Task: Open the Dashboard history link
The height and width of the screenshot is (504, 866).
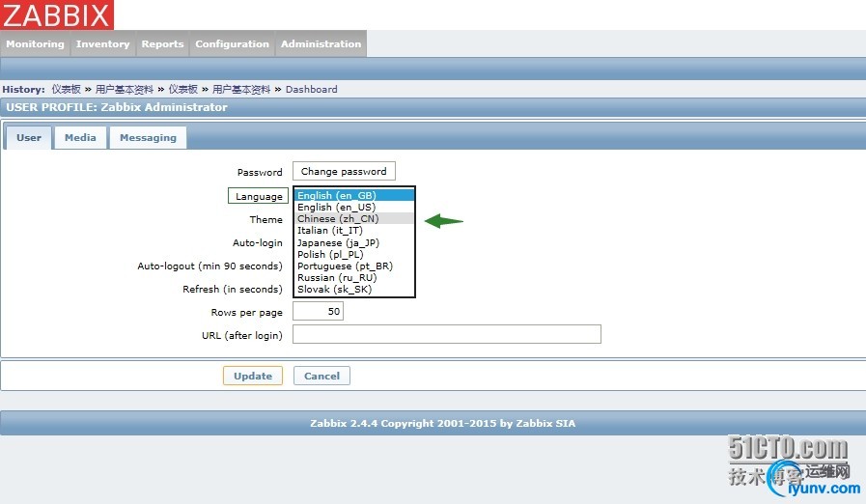Action: [x=312, y=89]
